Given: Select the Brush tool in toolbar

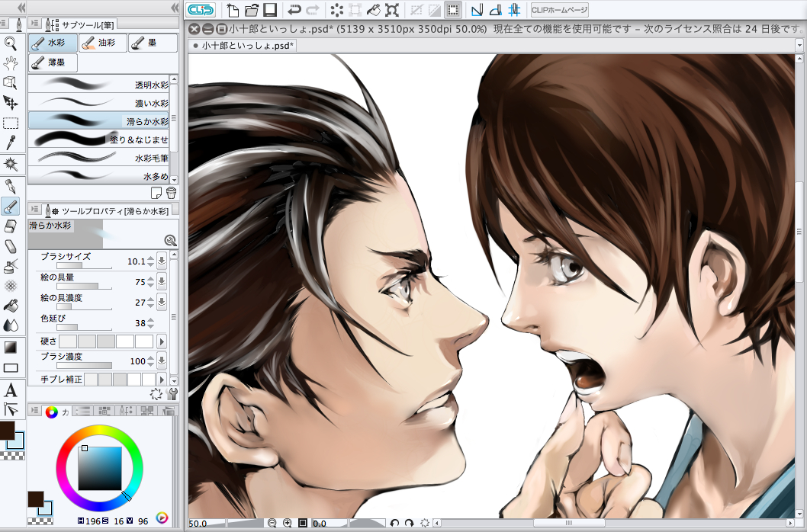Looking at the screenshot, I should coord(10,207).
